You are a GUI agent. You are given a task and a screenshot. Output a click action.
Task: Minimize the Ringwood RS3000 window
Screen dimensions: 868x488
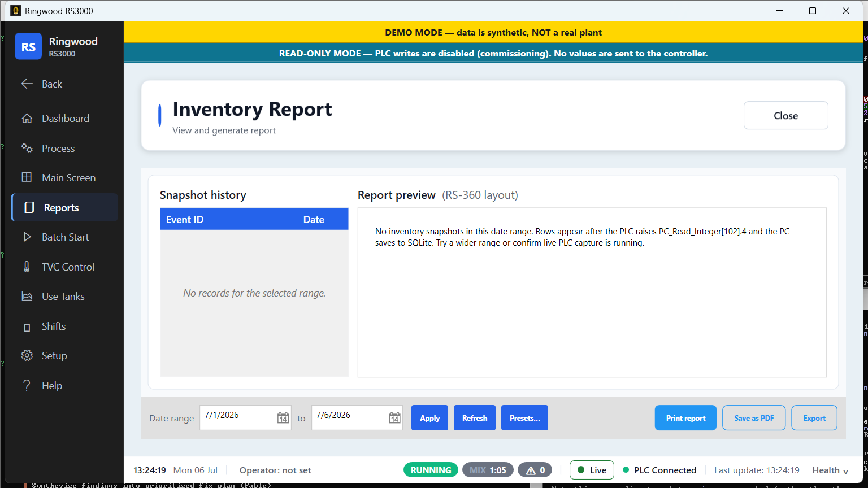(x=780, y=11)
